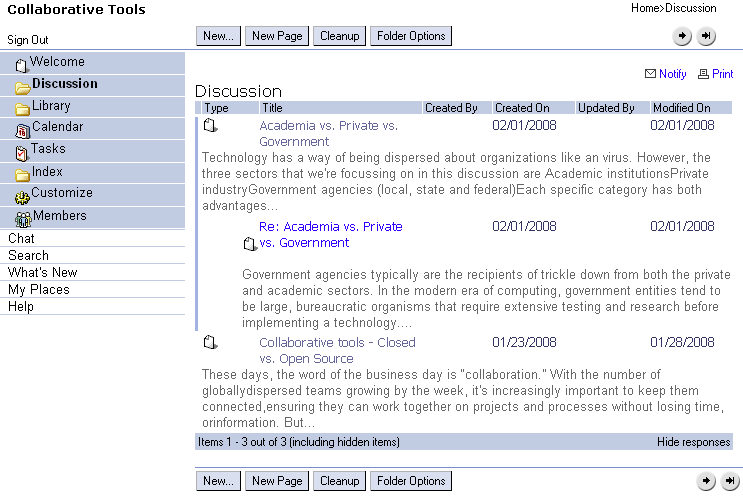Click the Customize gear icon

click(x=22, y=196)
